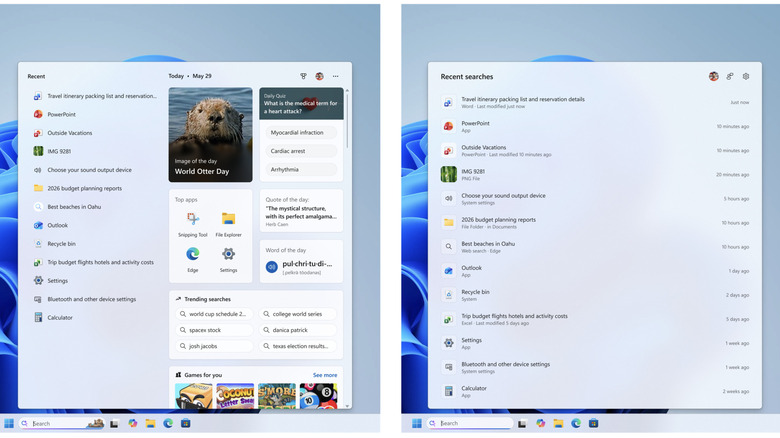Open settings gear in Recent searches header
Image resolution: width=780 pixels, height=438 pixels.
click(746, 76)
